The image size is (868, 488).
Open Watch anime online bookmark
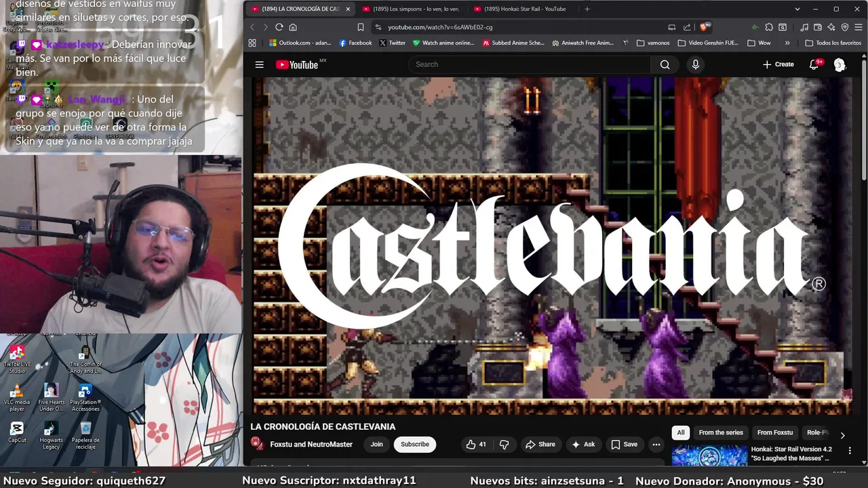tap(443, 43)
